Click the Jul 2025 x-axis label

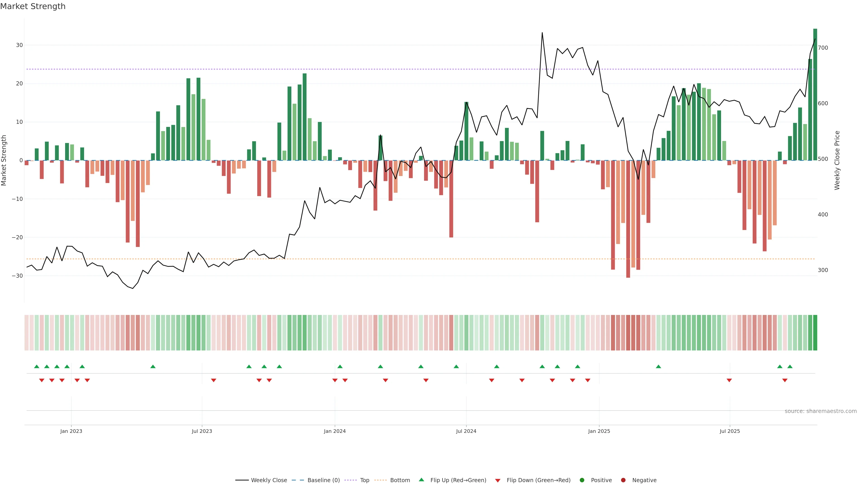[729, 431]
